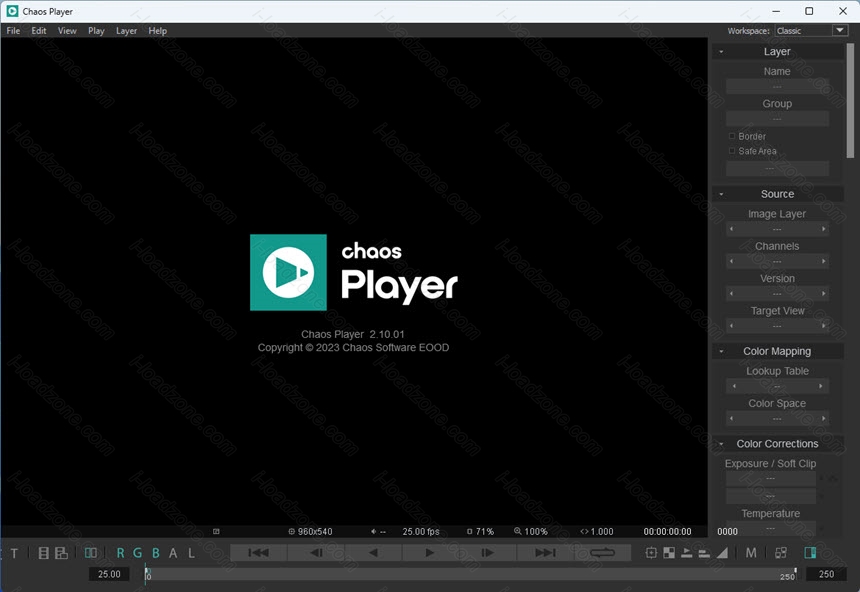This screenshot has width=860, height=592.
Task: Click the gradient triangle ramp icon
Action: tap(722, 553)
